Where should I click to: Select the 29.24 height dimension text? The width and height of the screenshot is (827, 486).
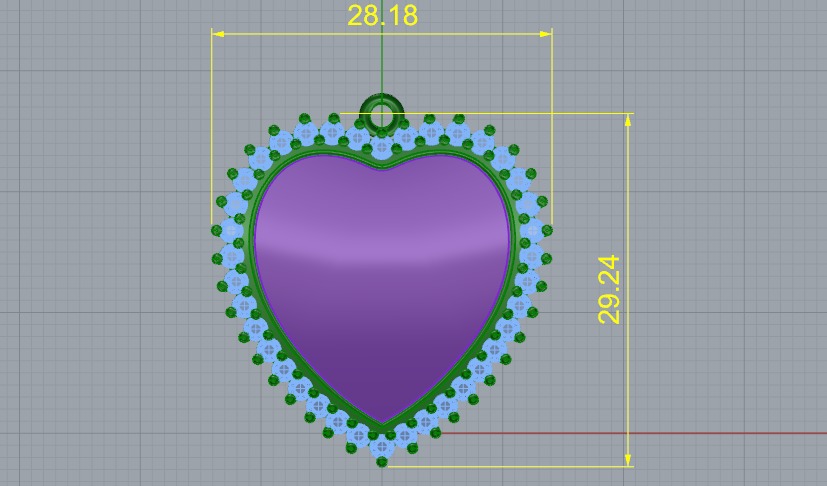click(609, 290)
